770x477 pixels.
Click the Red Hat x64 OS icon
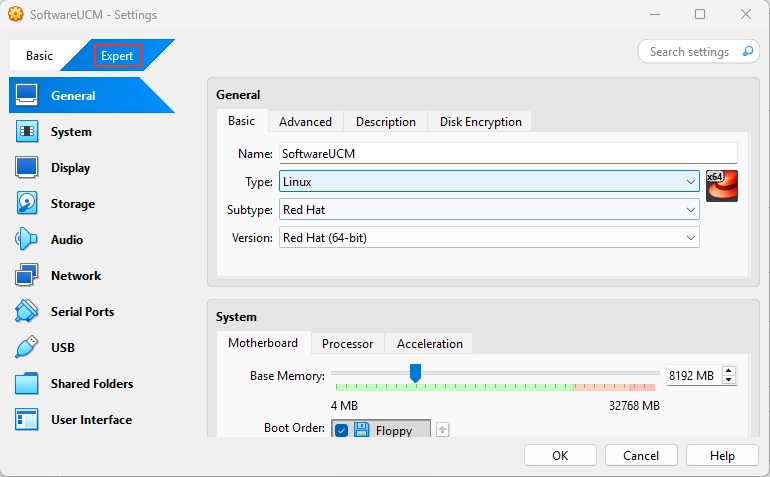pos(722,186)
